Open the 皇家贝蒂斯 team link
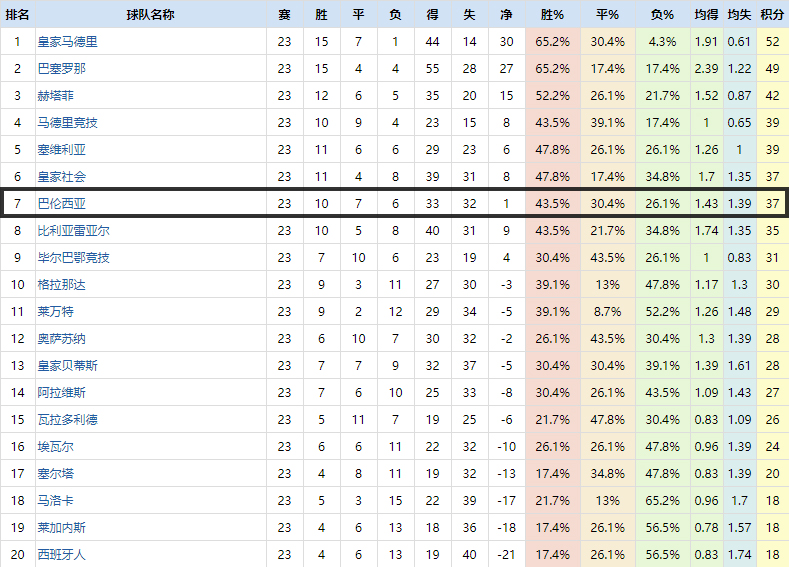This screenshot has height=567, width=789. pyautogui.click(x=67, y=366)
